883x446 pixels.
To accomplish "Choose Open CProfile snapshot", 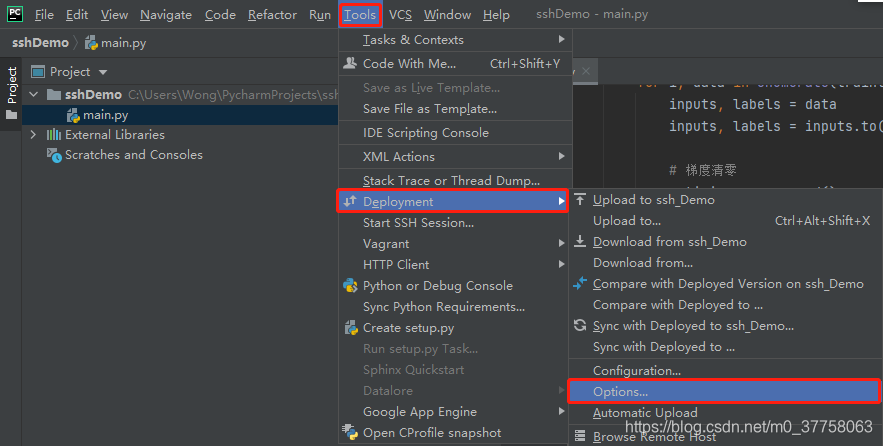I will 455,432.
